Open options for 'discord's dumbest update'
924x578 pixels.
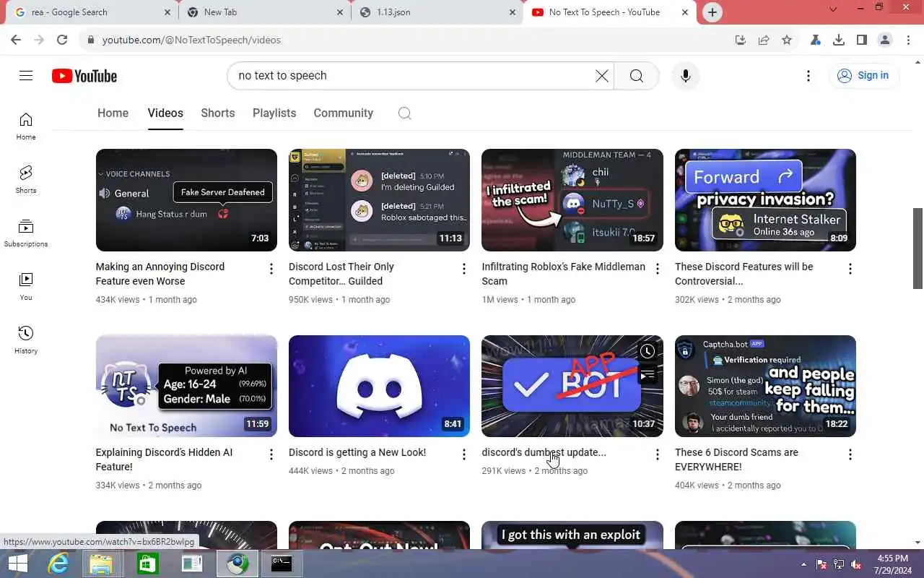click(x=657, y=454)
